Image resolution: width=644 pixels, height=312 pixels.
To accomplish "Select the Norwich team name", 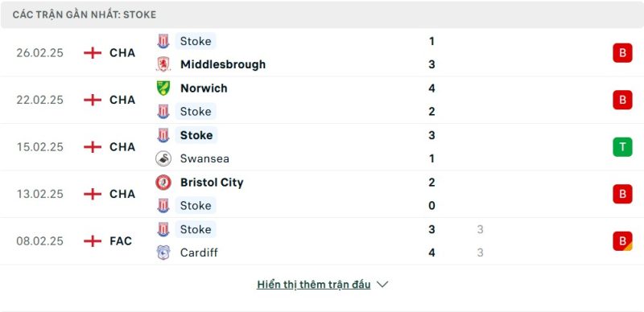I will [x=204, y=88].
